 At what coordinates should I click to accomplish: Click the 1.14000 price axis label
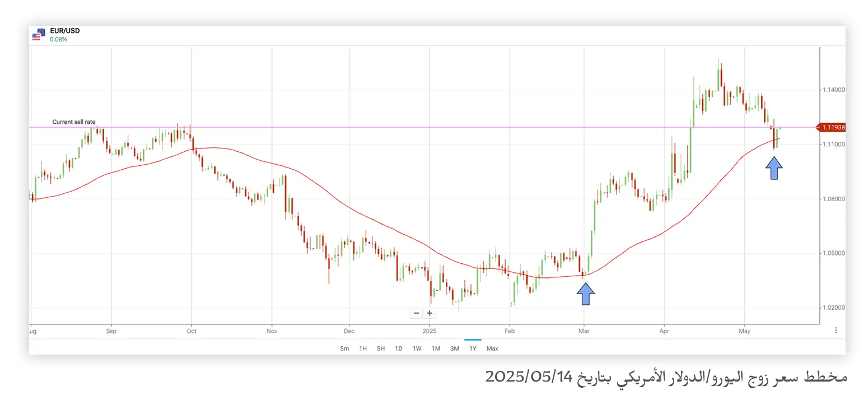[833, 90]
